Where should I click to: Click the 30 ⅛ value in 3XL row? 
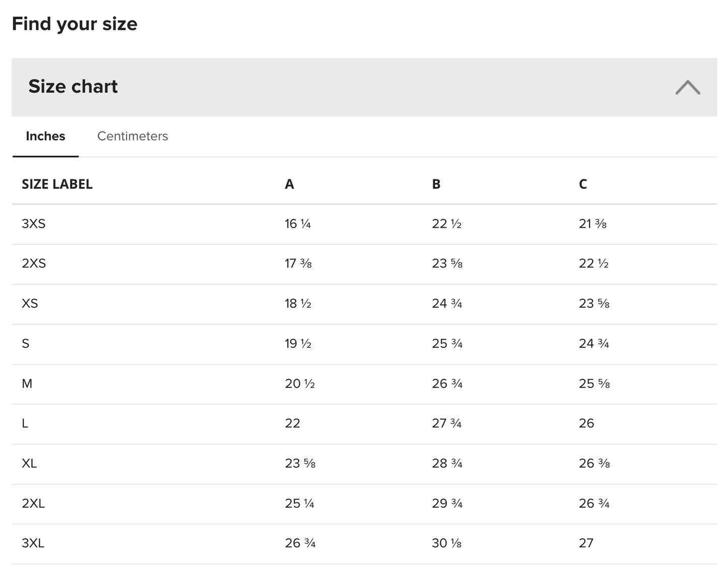click(446, 543)
